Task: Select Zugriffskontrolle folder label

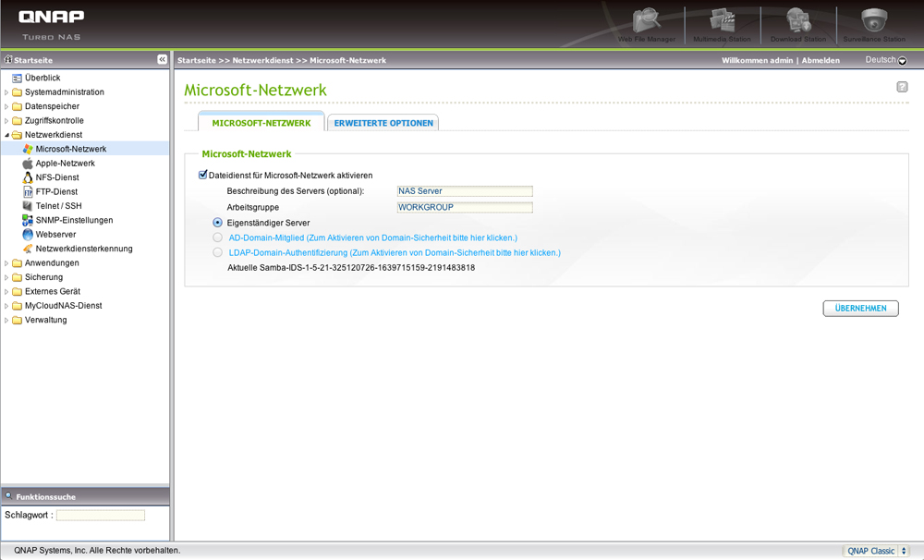Action: coord(55,120)
